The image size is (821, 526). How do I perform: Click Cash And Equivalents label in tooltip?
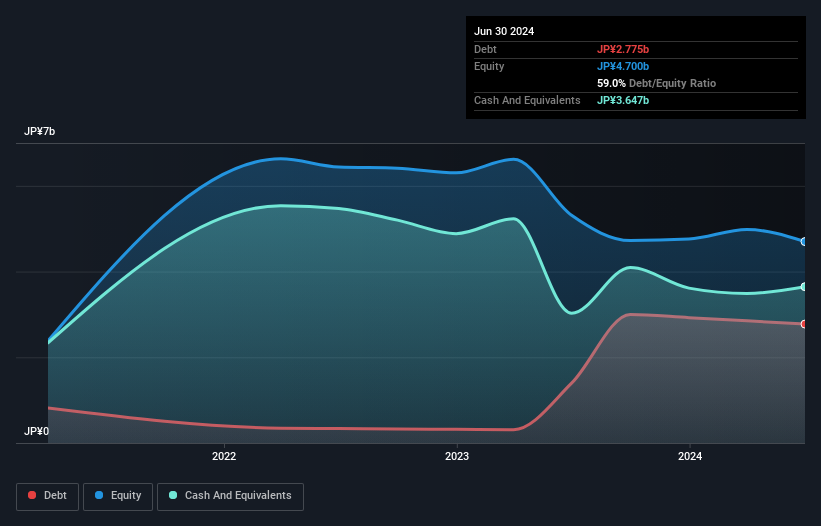pos(527,100)
